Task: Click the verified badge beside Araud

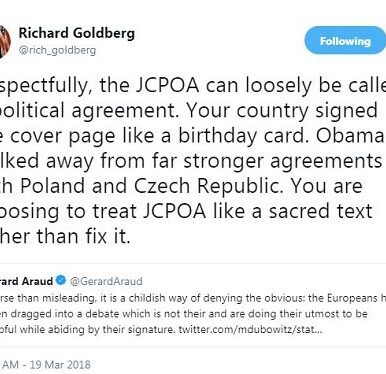Action: pyautogui.click(x=61, y=281)
